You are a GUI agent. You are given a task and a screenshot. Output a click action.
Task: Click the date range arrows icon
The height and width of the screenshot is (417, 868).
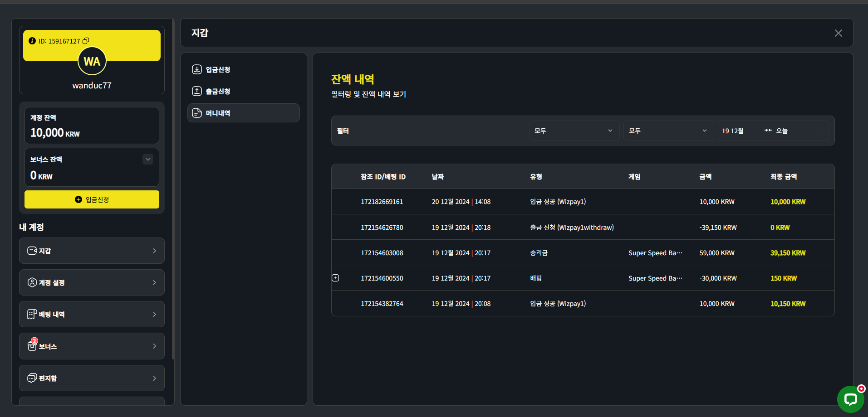point(768,131)
